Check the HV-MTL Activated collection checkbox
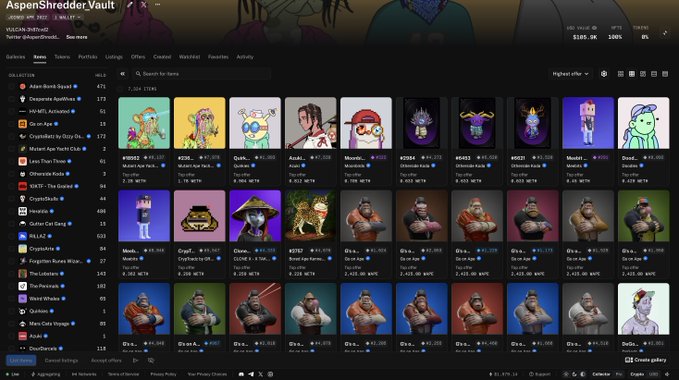Viewport: 679px width, 380px height. (11, 112)
